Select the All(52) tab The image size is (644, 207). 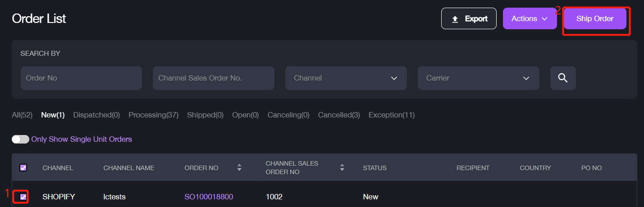pos(22,115)
